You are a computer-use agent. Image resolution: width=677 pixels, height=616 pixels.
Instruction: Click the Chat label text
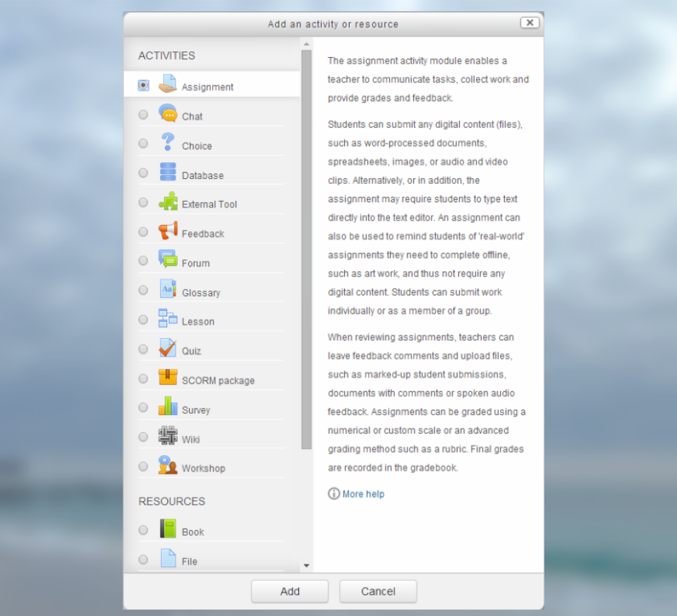click(192, 116)
